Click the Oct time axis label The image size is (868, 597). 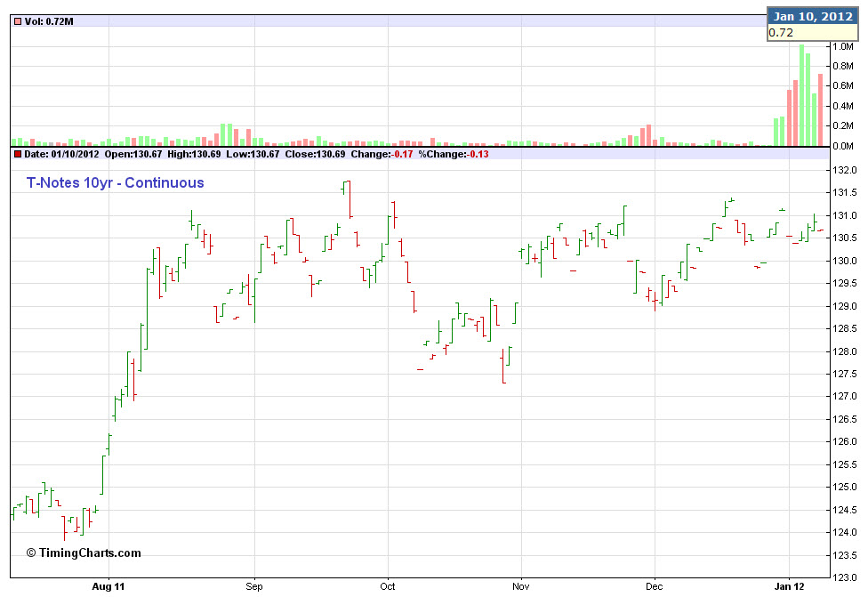388,587
